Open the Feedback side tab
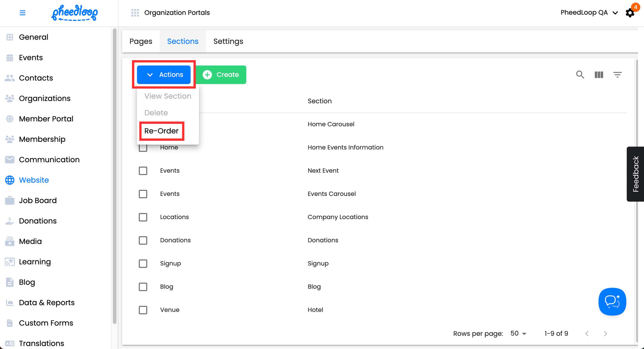Viewport: 644px width, 349px height. tap(635, 174)
